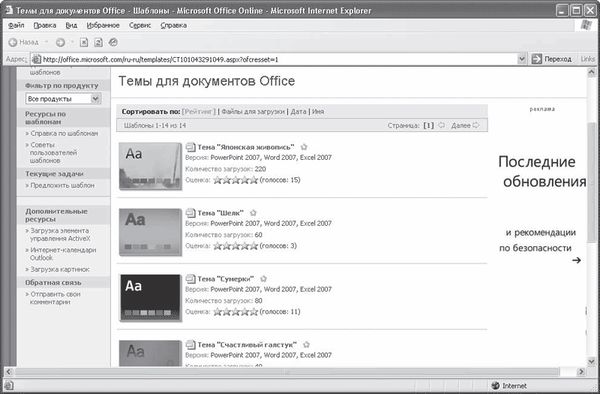Click the previous page arrow next to [1]
Viewport: 600px width, 394px height.
click(441, 125)
